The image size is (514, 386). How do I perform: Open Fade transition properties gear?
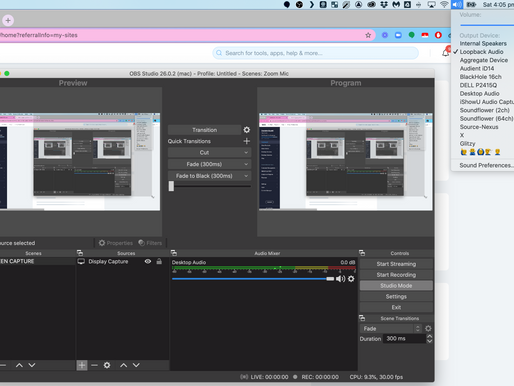pyautogui.click(x=428, y=328)
